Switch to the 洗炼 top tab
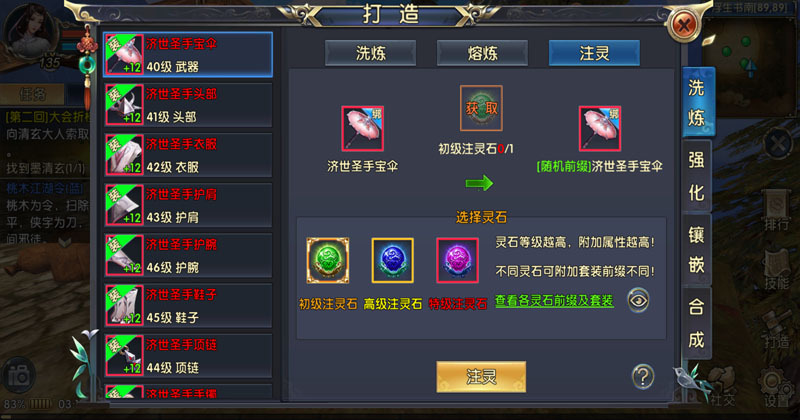Viewport: 800px width, 420px height. [370, 53]
